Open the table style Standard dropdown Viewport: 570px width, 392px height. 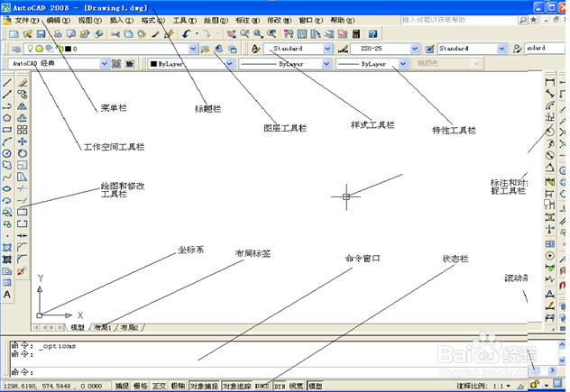(x=501, y=49)
